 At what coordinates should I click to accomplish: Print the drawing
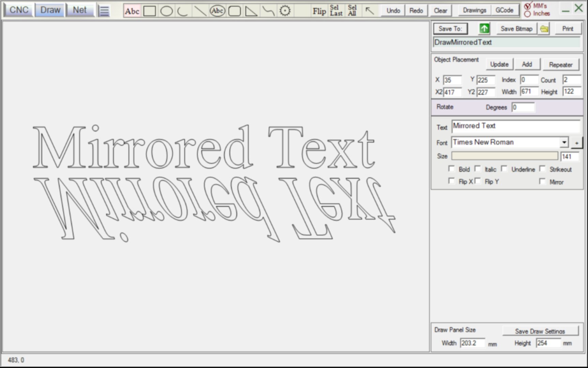pos(568,29)
